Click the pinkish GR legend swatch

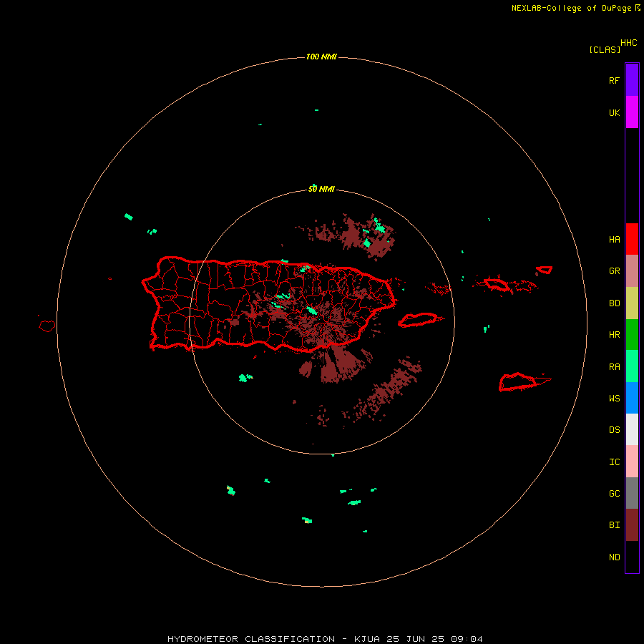[x=632, y=271]
